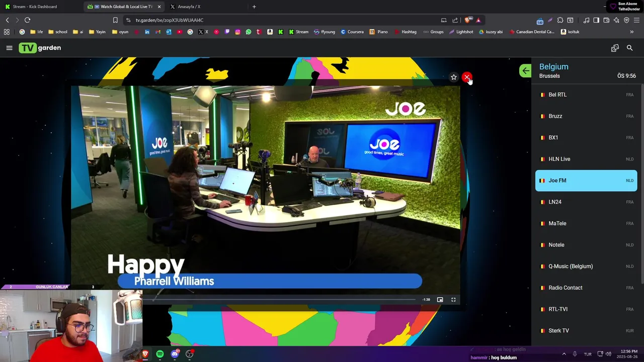This screenshot has height=362, width=644.
Task: Reload the current page
Action: pos(27,20)
